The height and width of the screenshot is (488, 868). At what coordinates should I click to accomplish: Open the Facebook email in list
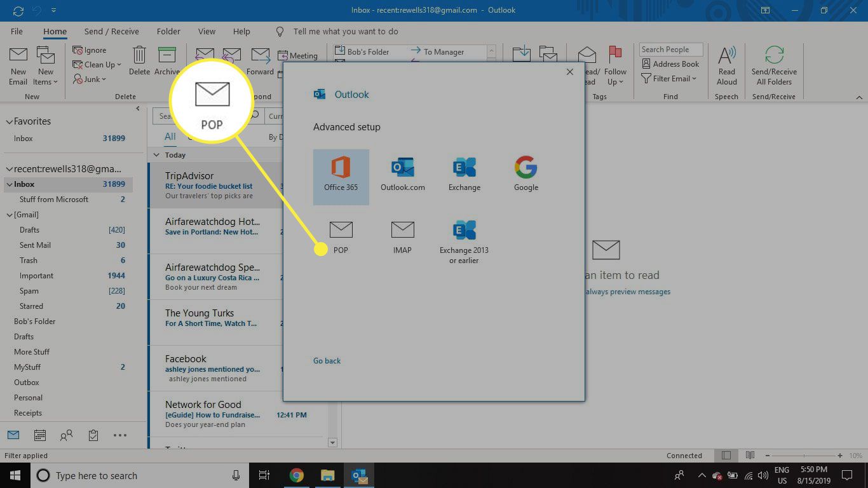click(216, 368)
